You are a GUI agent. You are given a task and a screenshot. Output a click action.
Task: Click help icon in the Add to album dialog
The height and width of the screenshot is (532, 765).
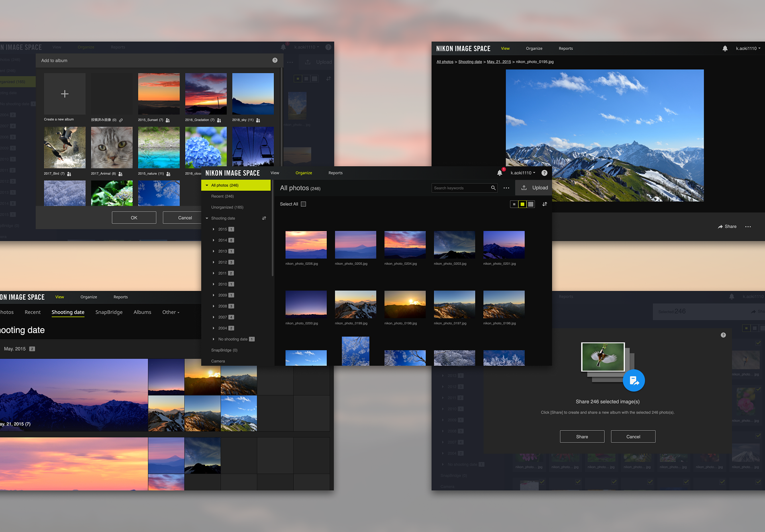(x=275, y=60)
